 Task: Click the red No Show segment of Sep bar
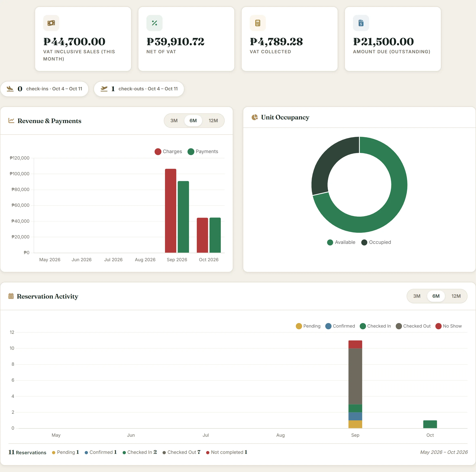(x=355, y=344)
